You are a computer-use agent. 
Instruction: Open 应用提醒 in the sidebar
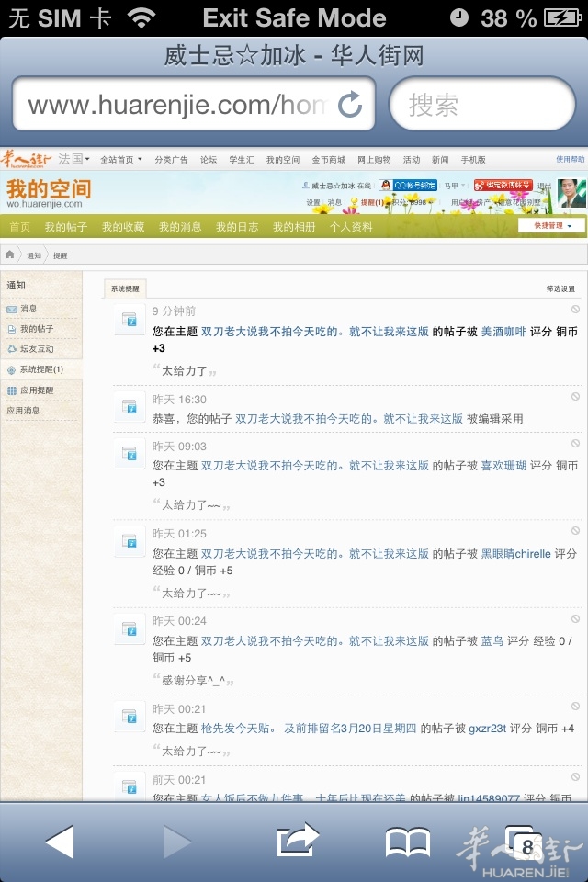point(36,390)
